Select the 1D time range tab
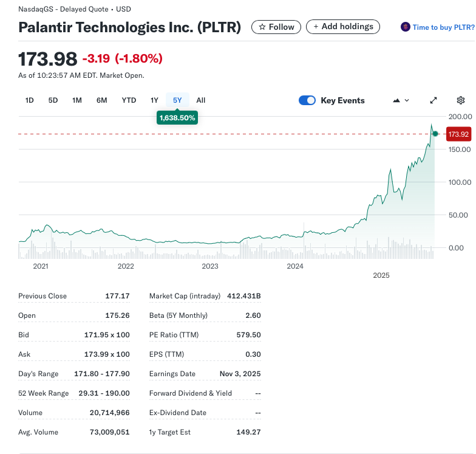476x454 pixels. point(29,100)
